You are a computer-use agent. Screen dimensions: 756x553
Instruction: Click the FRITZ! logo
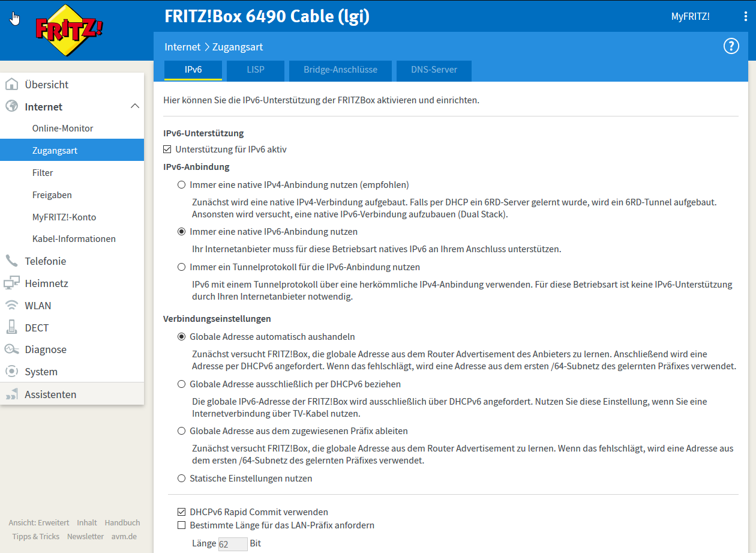coord(69,29)
